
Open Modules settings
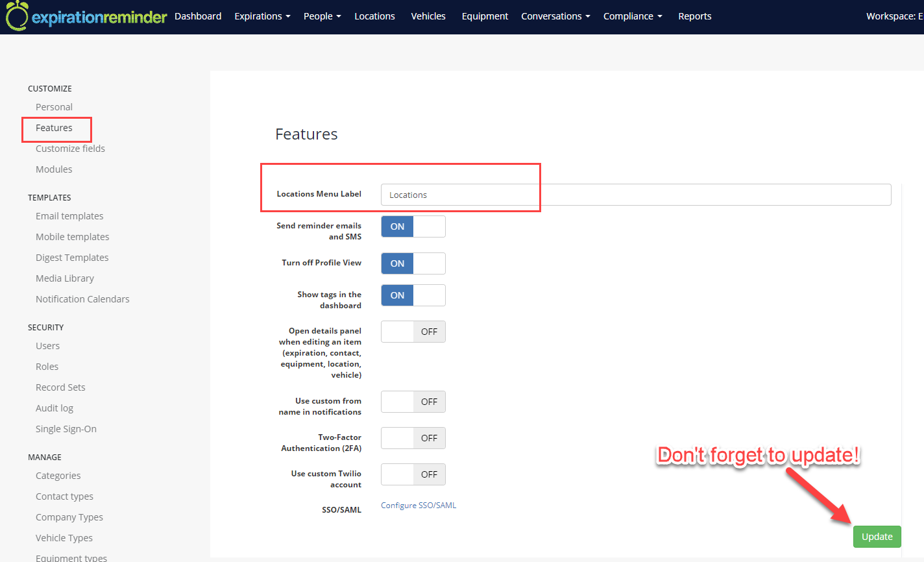pyautogui.click(x=54, y=169)
